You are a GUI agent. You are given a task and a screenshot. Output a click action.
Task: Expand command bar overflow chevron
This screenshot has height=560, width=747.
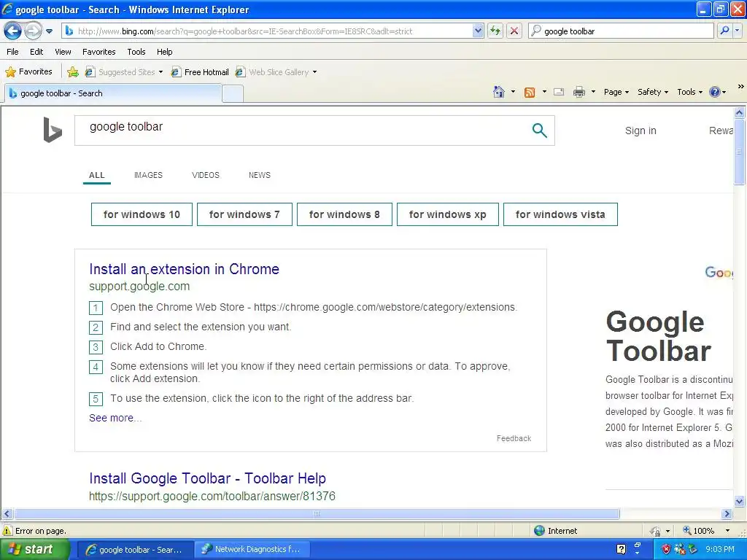pos(740,87)
